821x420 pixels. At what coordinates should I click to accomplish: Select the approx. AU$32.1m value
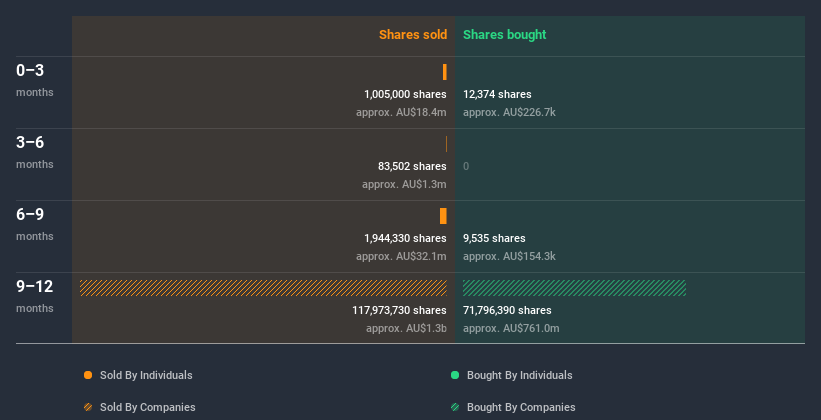pos(401,256)
